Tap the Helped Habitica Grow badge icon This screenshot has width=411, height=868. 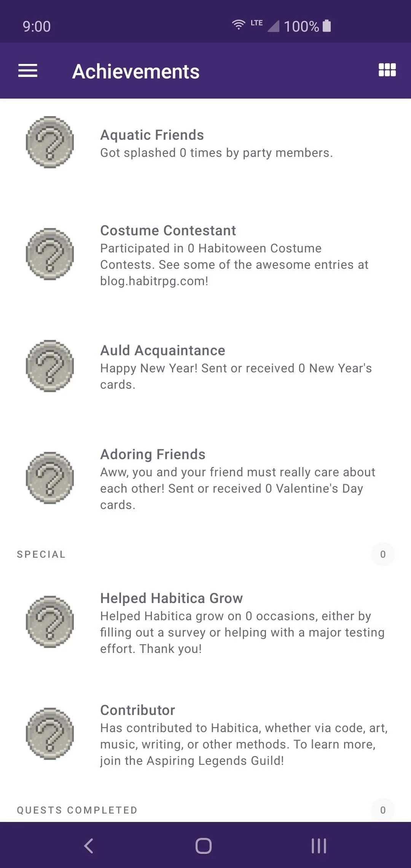pyautogui.click(x=50, y=622)
